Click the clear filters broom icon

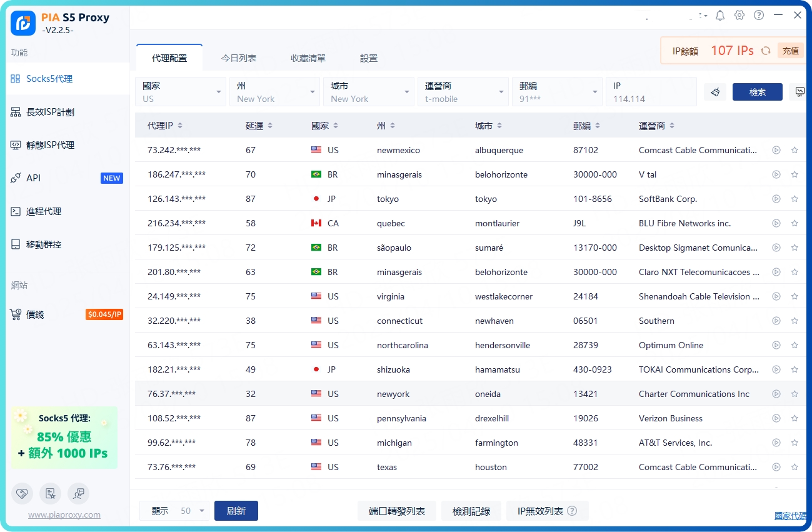[x=715, y=92]
